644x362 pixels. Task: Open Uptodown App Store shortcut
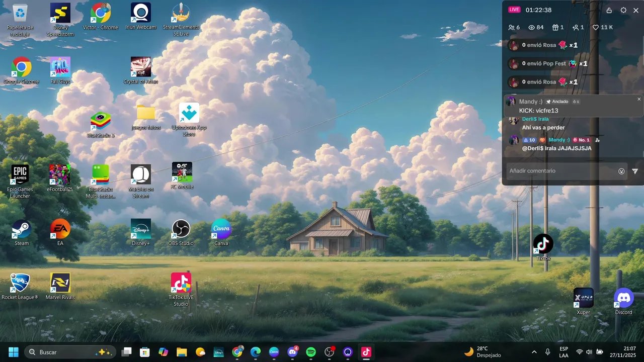pos(189,121)
